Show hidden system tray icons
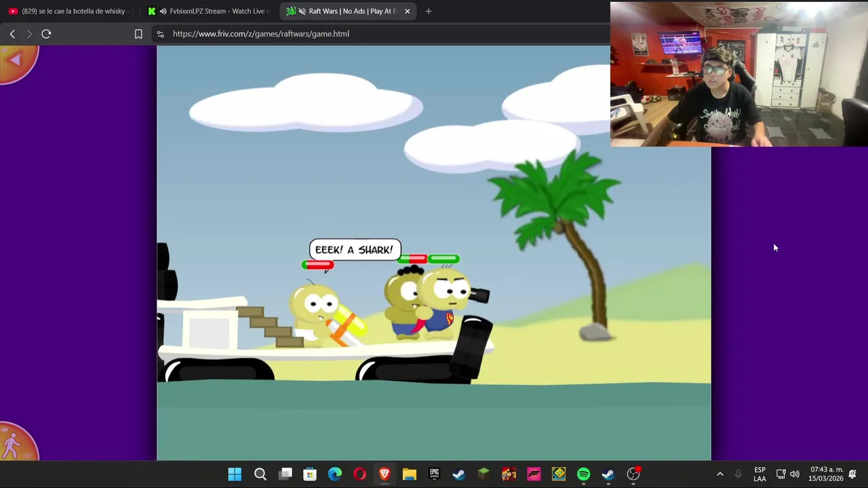Image resolution: width=868 pixels, height=488 pixels. 719,474
